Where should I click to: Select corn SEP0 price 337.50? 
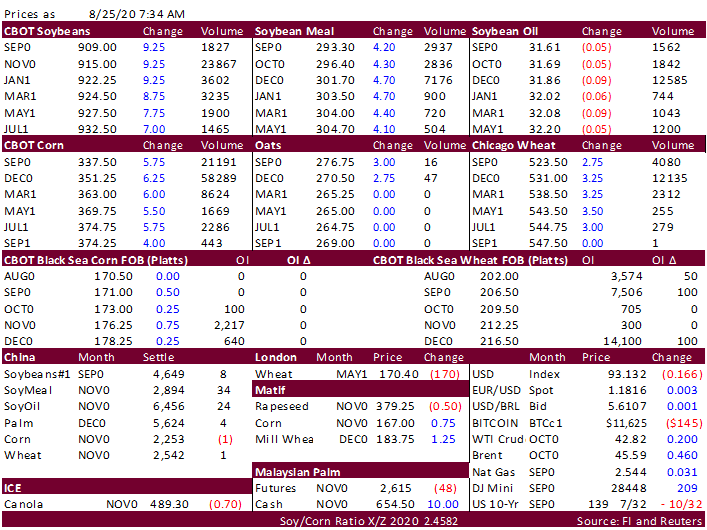click(x=97, y=162)
